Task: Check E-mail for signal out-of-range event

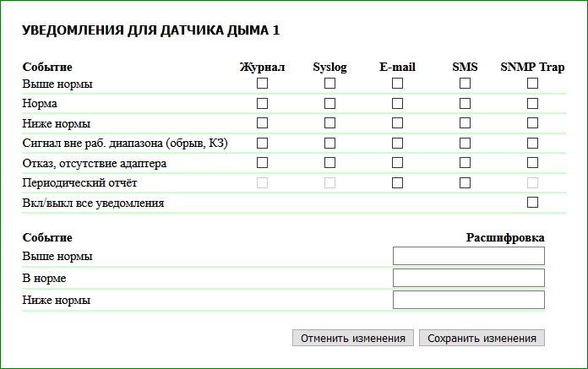Action: 397,143
